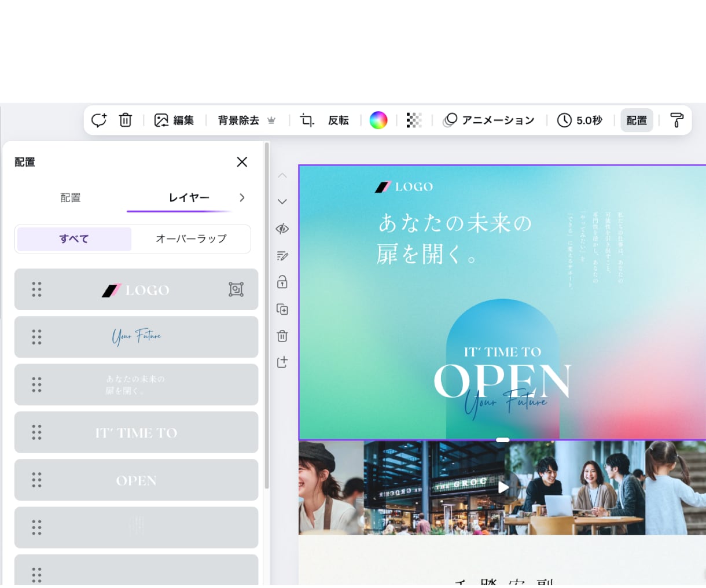Click the layers panel scrollbar
Screen dimensions: 706x588
click(x=267, y=315)
